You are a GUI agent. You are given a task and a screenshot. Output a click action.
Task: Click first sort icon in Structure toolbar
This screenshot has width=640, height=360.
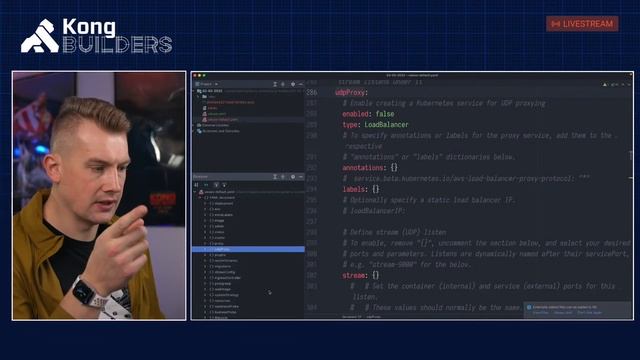(x=197, y=185)
